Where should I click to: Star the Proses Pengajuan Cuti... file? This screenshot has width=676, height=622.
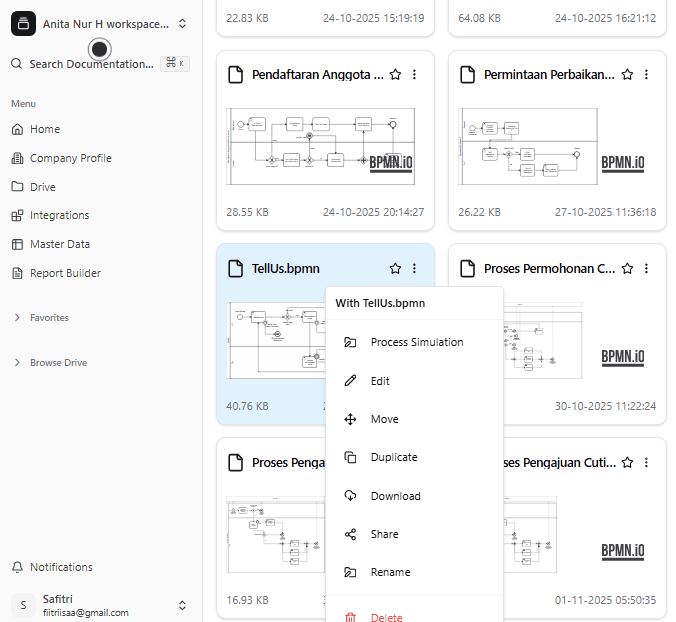tap(627, 463)
